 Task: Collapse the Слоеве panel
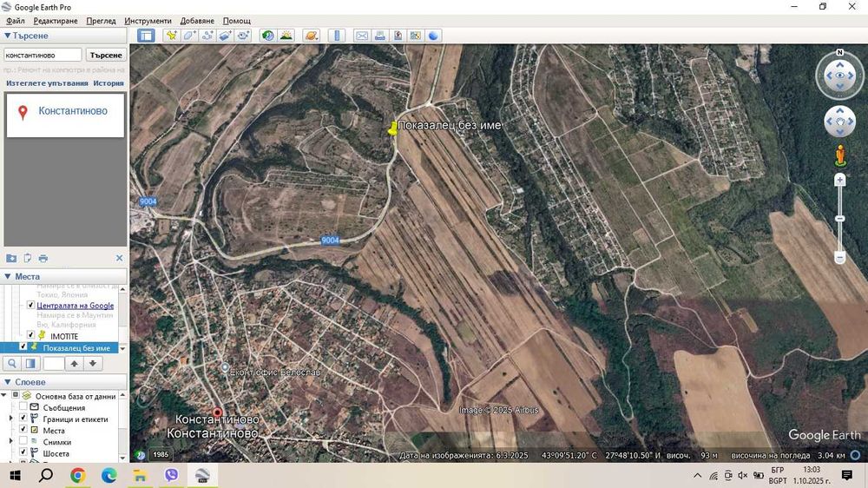[x=7, y=382]
